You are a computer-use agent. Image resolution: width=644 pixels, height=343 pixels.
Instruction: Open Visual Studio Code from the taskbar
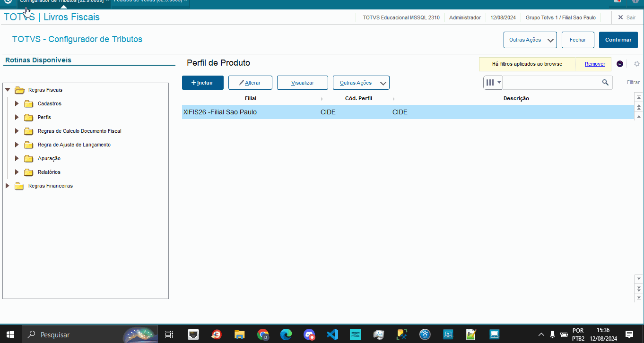tap(332, 334)
